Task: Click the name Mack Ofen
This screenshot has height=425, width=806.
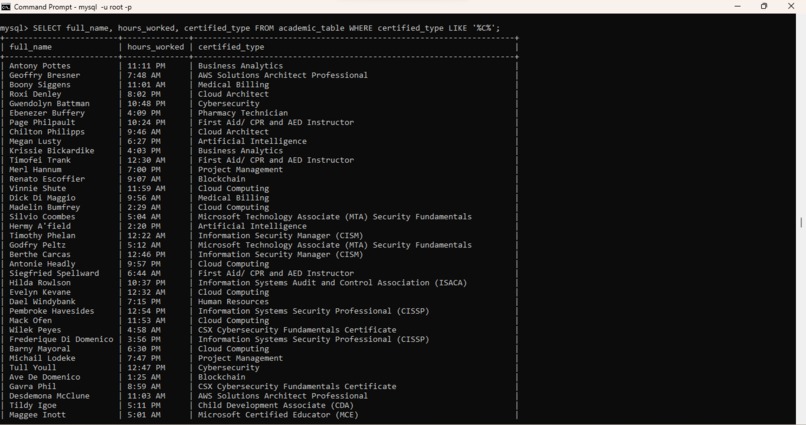Action: coord(30,320)
